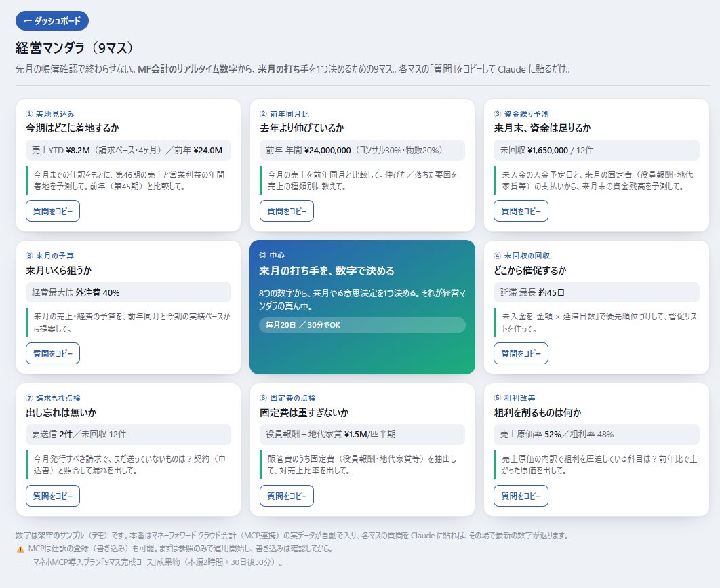Copy question for 去年より伸びているか card
720x588 pixels.
(287, 211)
